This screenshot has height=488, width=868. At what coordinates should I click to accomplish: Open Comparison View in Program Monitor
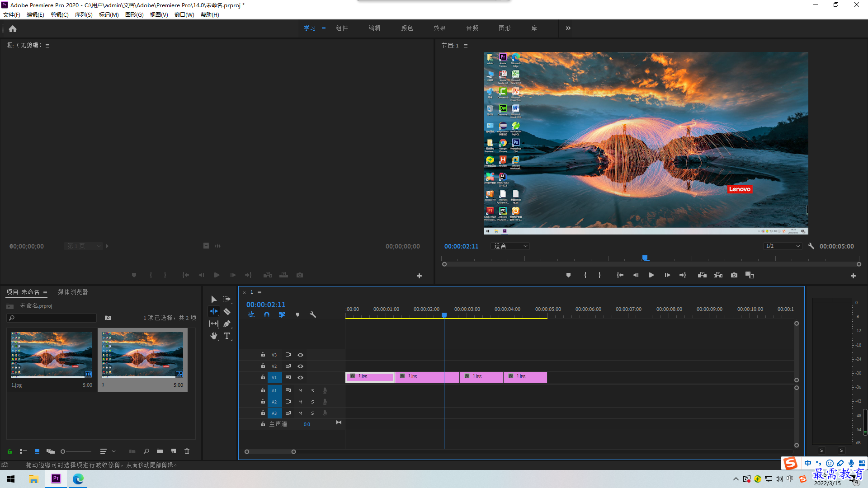tap(750, 275)
